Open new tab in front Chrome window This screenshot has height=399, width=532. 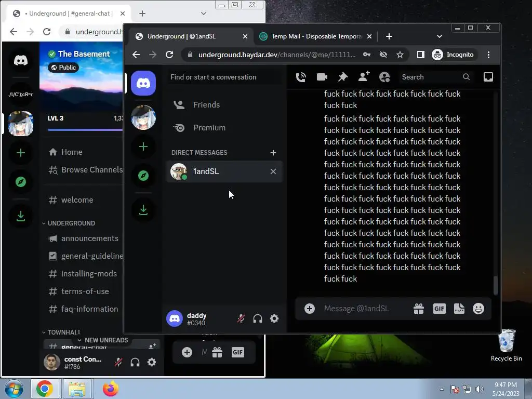[389, 36]
